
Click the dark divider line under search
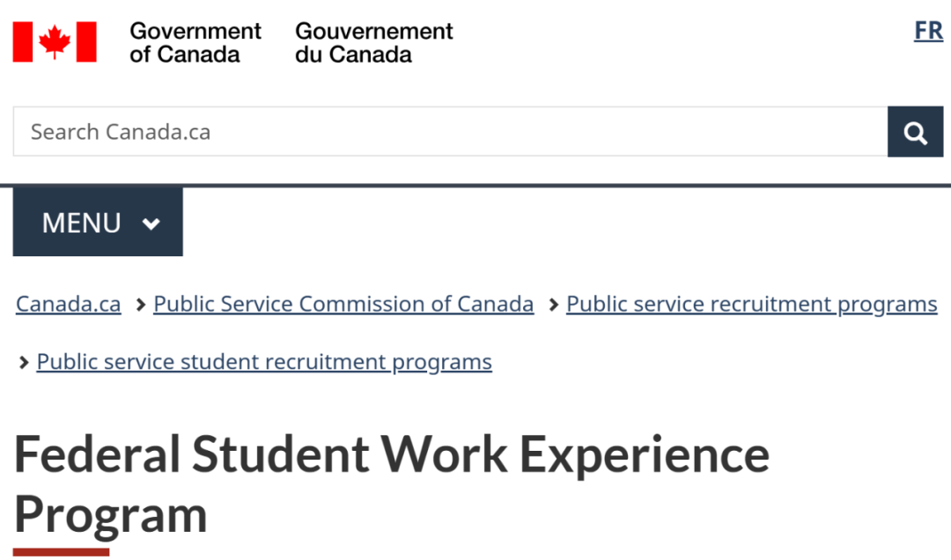tap(475, 186)
